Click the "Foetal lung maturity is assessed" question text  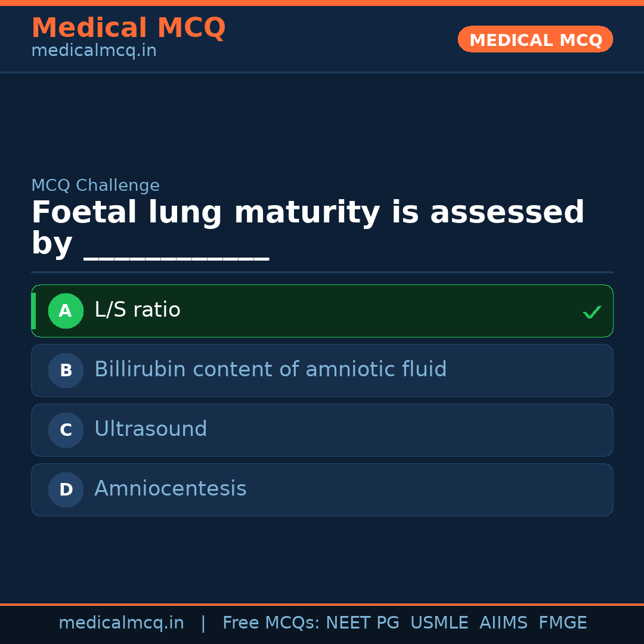pos(308,213)
